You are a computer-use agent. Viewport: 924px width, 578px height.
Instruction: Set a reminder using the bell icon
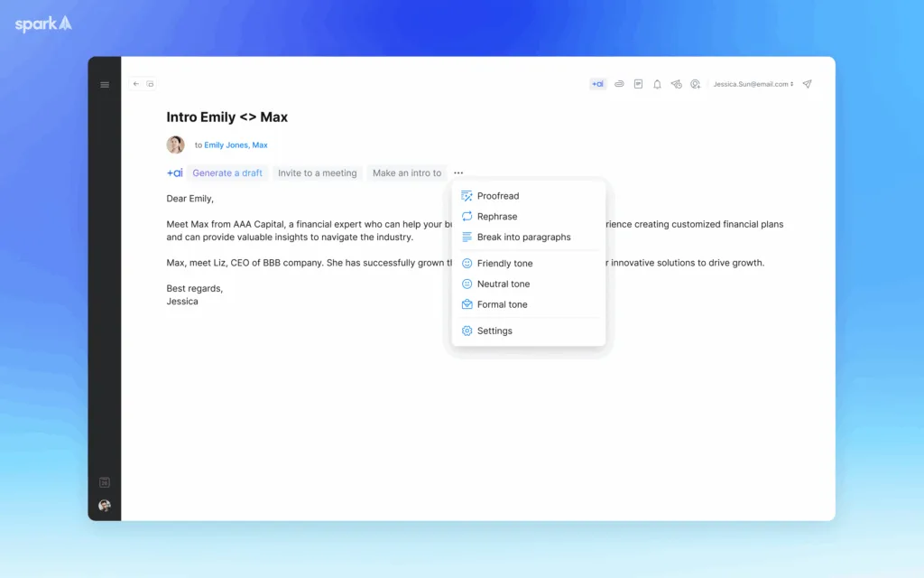point(657,83)
